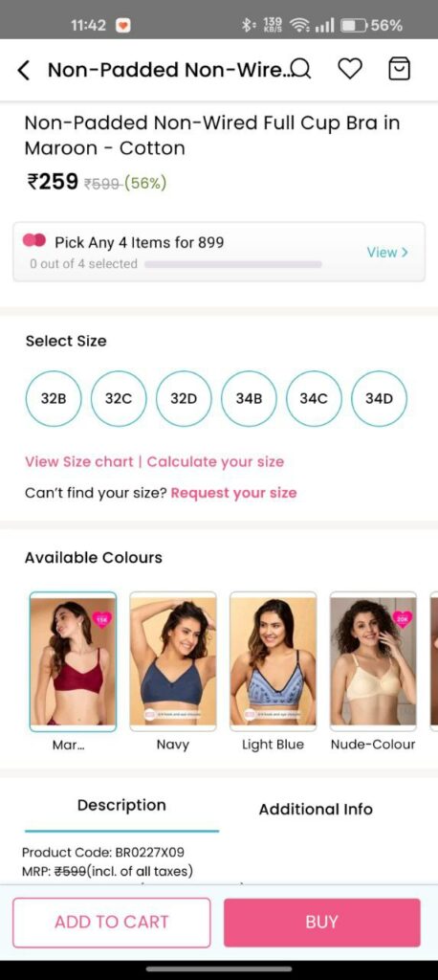438x980 pixels.
Task: Tap heart badge on Maroon thumbnail
Action: point(101,618)
